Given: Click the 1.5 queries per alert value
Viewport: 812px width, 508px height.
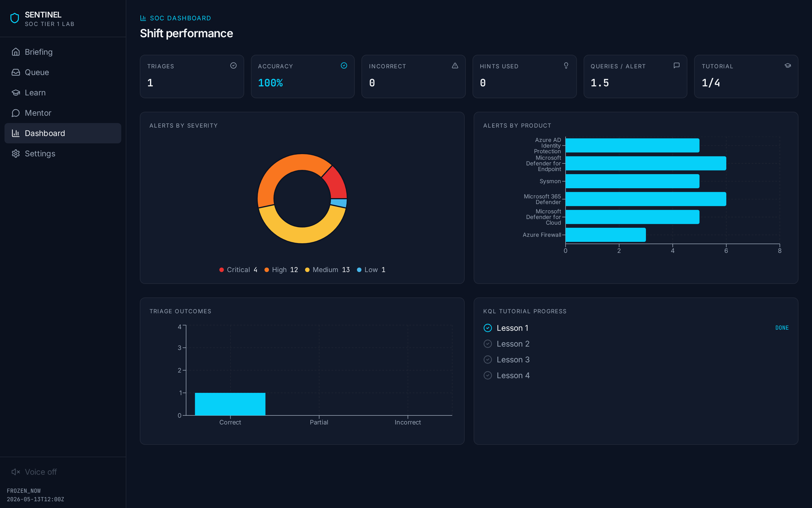Looking at the screenshot, I should coord(600,83).
